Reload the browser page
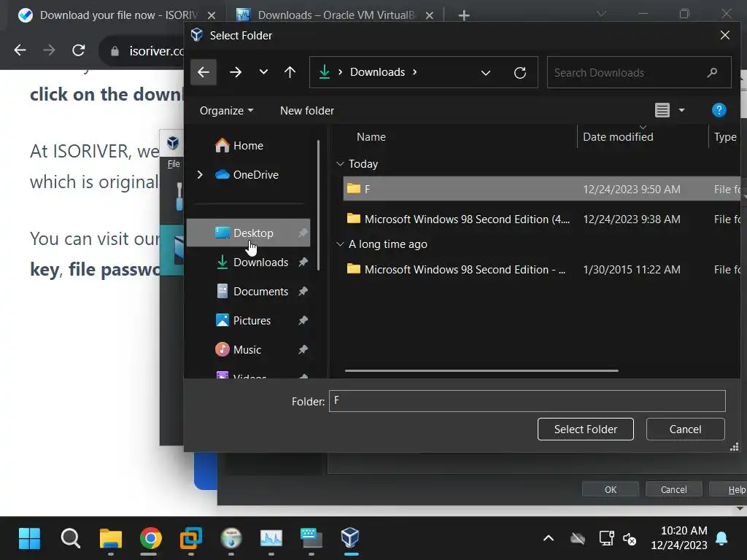 coord(79,50)
